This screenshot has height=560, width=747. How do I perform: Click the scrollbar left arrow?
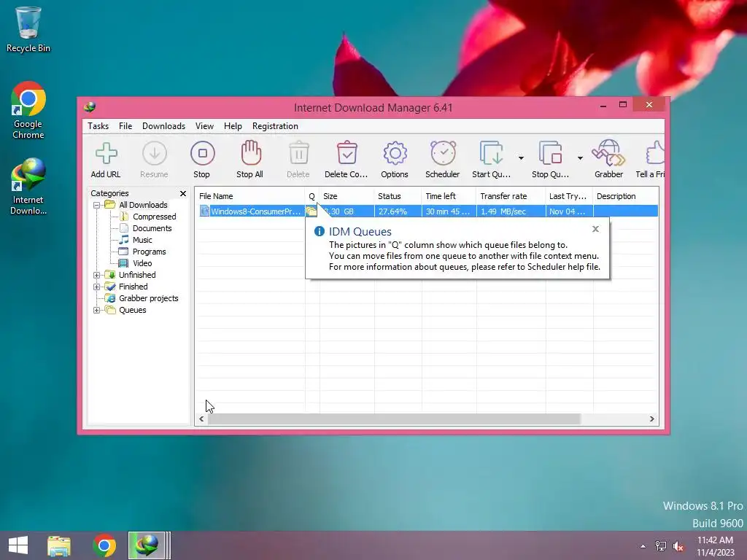201,419
